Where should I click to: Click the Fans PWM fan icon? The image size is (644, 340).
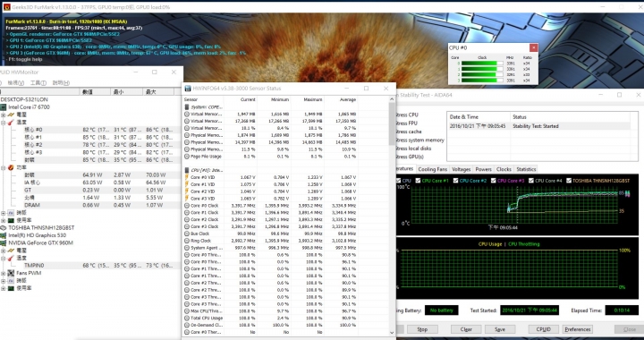pyautogui.click(x=11, y=273)
